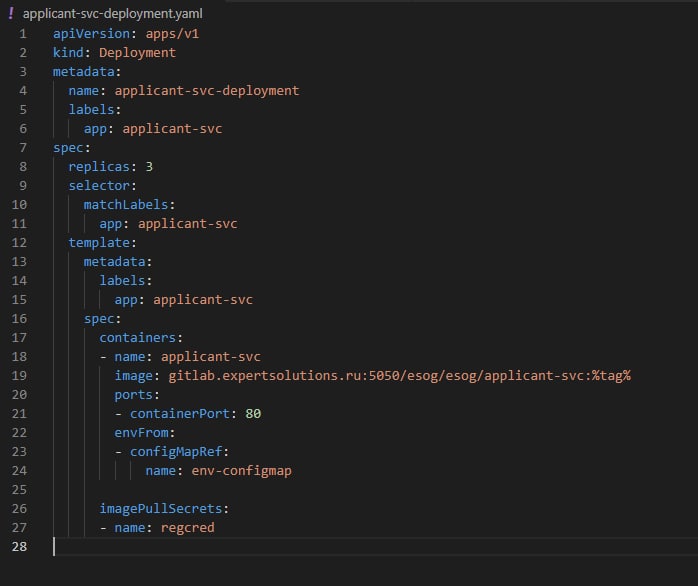Click the replicas value '3'
The width and height of the screenshot is (698, 586).
coord(149,167)
